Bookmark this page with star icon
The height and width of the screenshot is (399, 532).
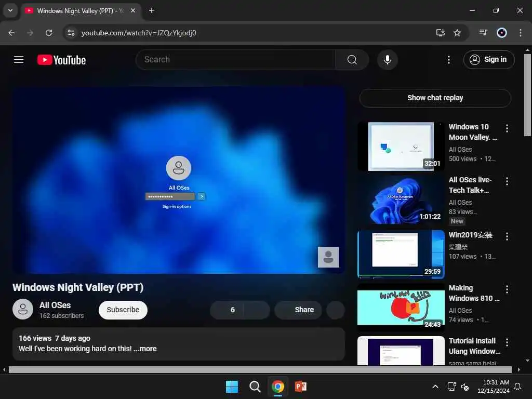[x=457, y=33]
